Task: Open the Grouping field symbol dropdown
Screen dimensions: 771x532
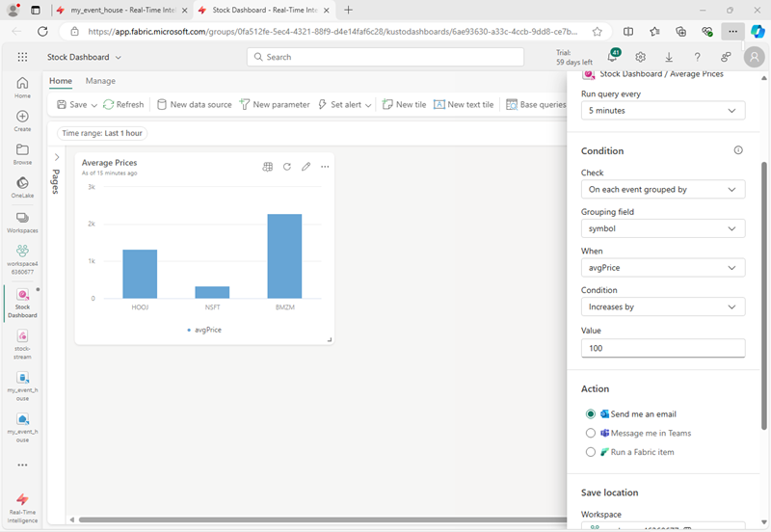Action: click(663, 228)
